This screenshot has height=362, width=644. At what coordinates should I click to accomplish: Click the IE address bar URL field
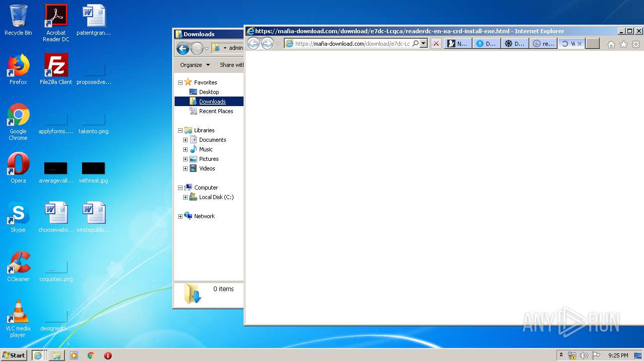click(x=352, y=44)
